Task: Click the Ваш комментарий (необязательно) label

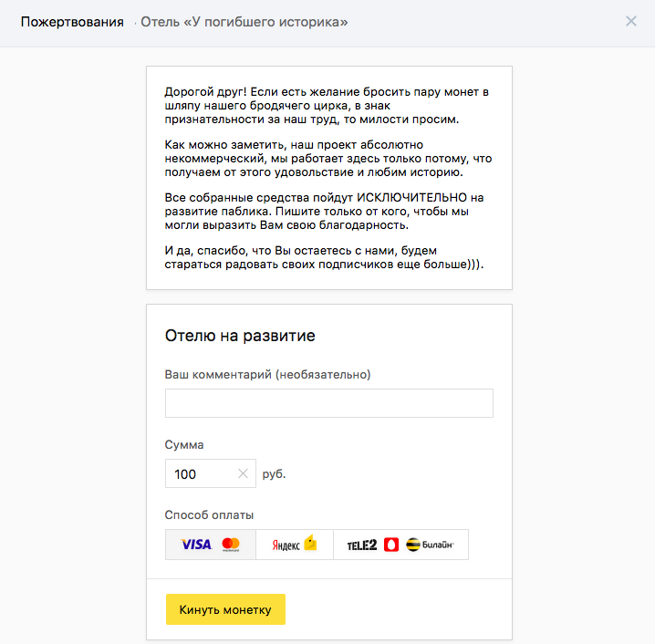Action: (267, 374)
